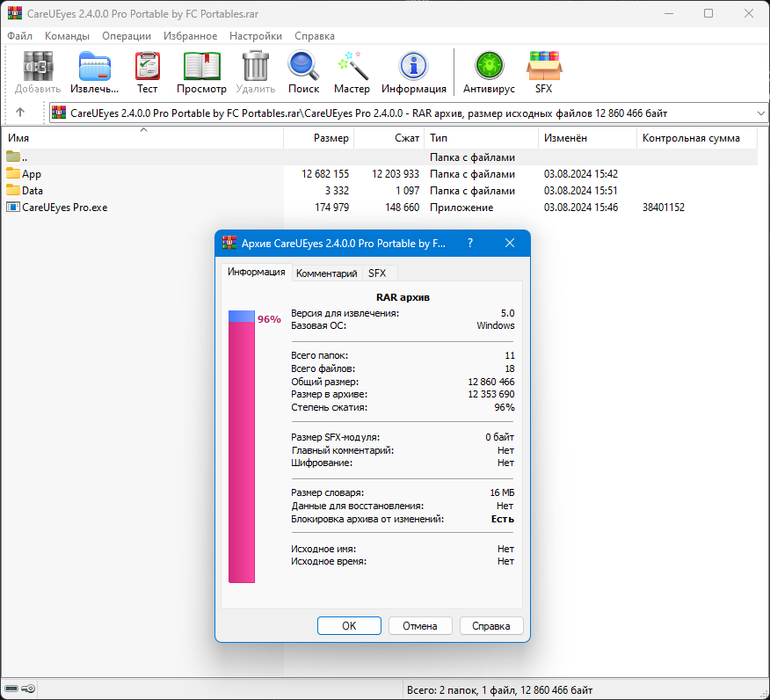Click the 96% compression ratio bar

tap(242, 447)
